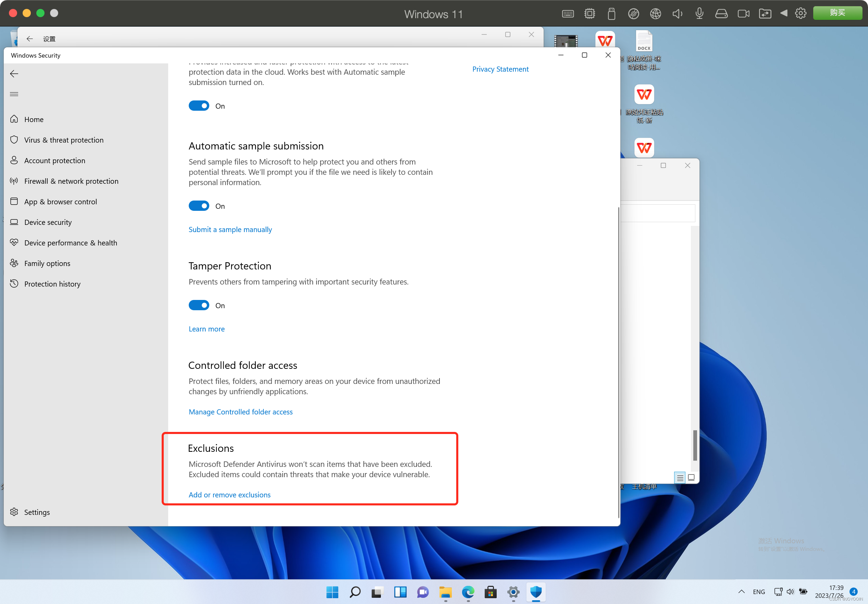
Task: Open the battery tray icon
Action: (803, 592)
